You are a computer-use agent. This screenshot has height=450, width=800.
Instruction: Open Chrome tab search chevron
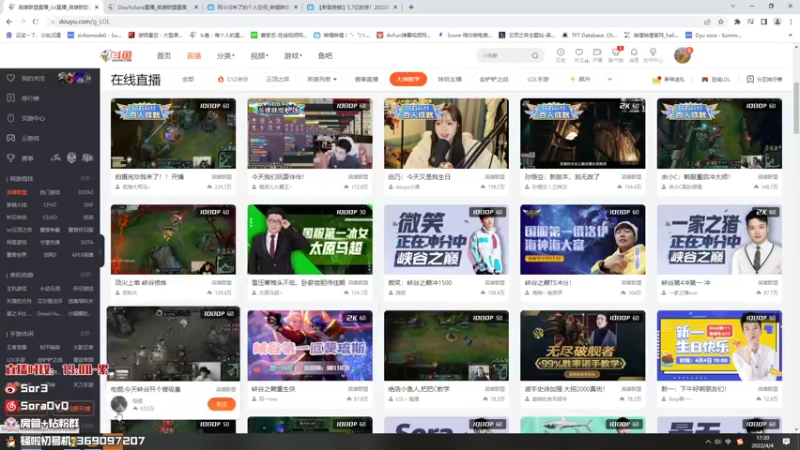click(733, 7)
